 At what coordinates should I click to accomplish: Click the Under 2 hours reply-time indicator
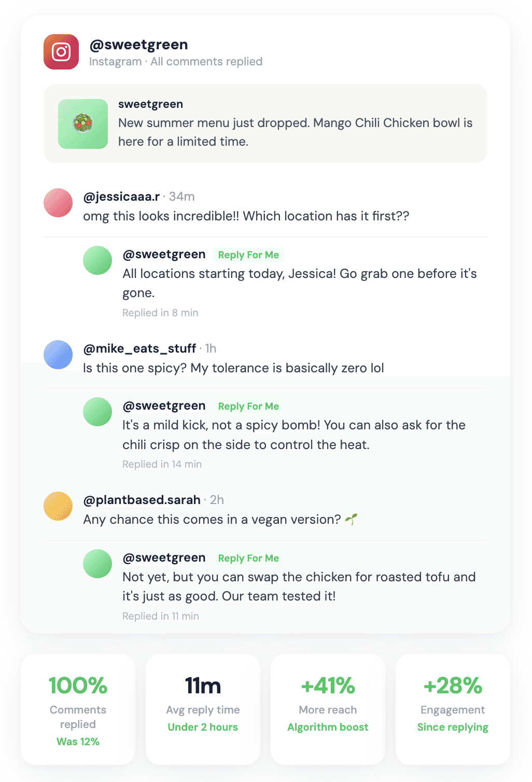202,727
